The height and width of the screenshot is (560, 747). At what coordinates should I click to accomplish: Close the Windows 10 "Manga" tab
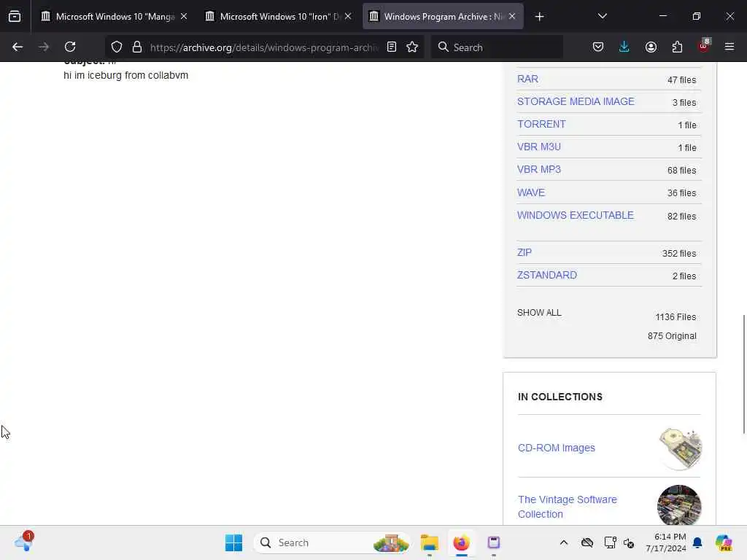point(184,17)
